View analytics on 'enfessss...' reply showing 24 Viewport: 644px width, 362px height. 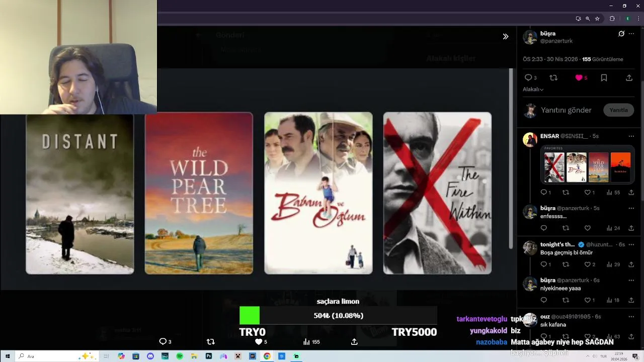(613, 228)
